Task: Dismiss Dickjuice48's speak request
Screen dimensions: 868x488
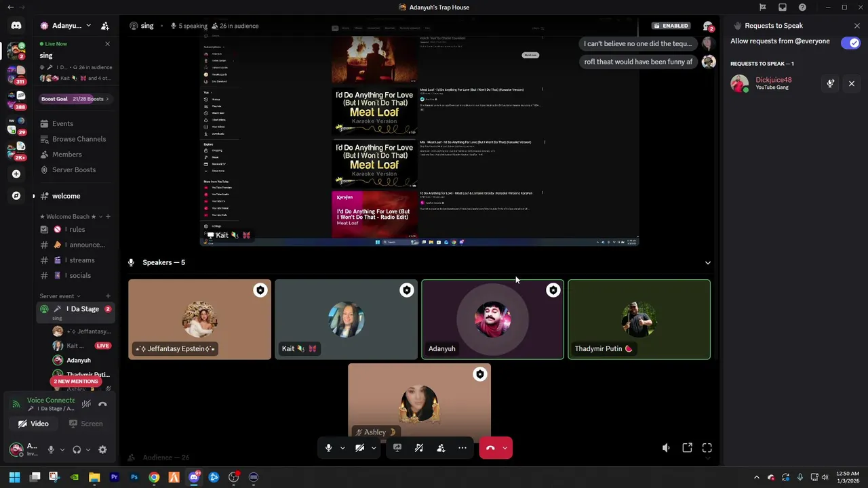Action: click(x=852, y=84)
